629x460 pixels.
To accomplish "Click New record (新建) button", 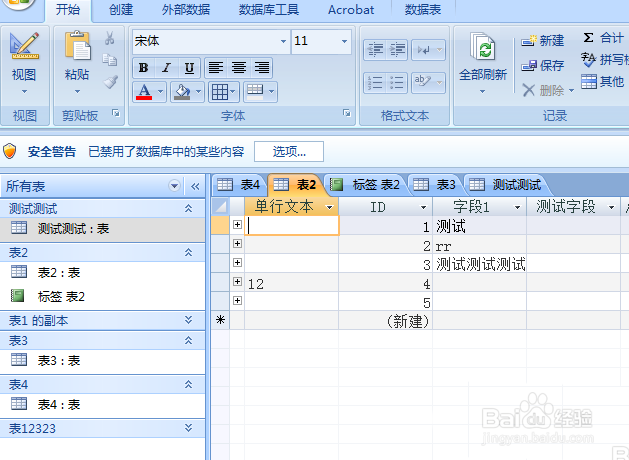I will click(543, 41).
